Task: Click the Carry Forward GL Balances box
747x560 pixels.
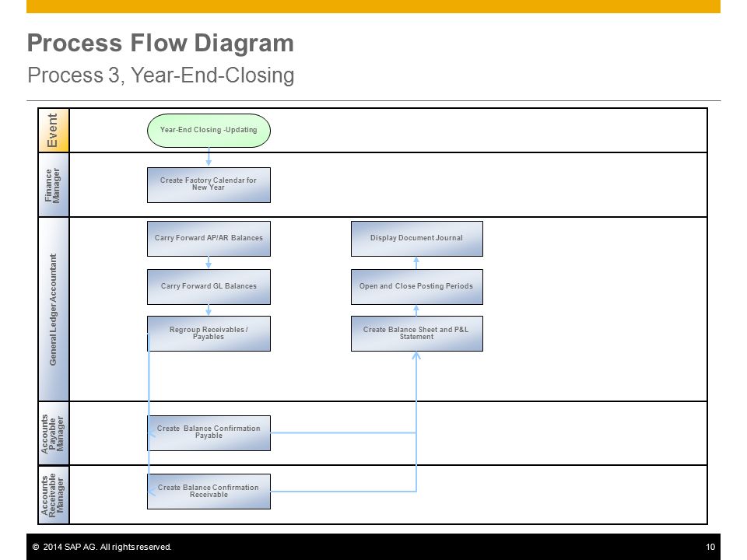Action: [x=209, y=287]
